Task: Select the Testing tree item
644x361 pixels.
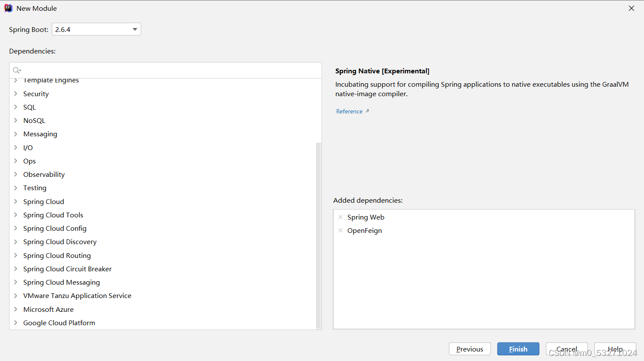Action: click(35, 188)
